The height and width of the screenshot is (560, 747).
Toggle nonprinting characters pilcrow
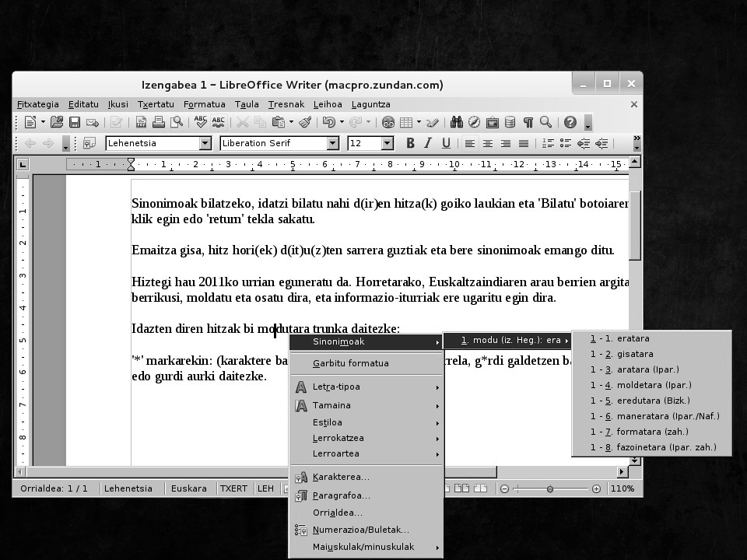[x=528, y=122]
